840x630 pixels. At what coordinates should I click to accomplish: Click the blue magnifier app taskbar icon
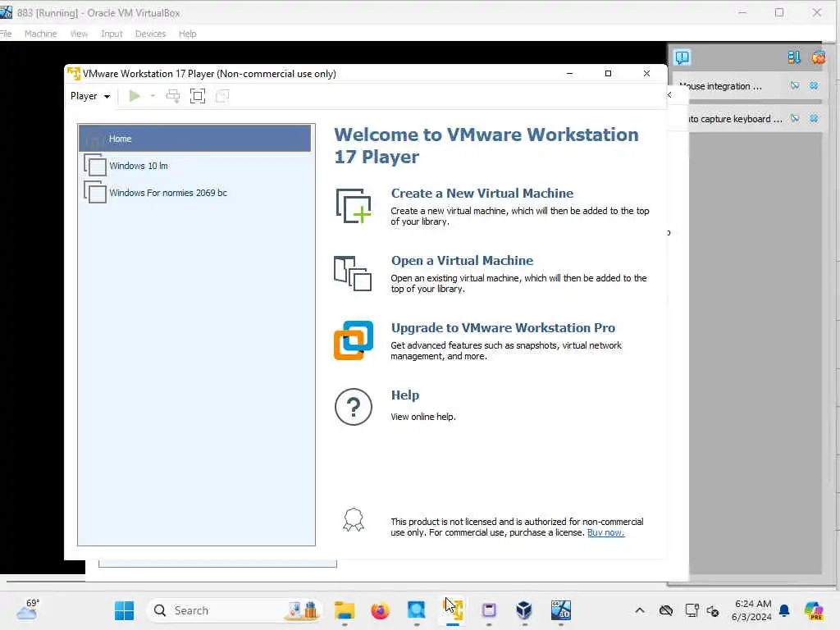point(416,610)
